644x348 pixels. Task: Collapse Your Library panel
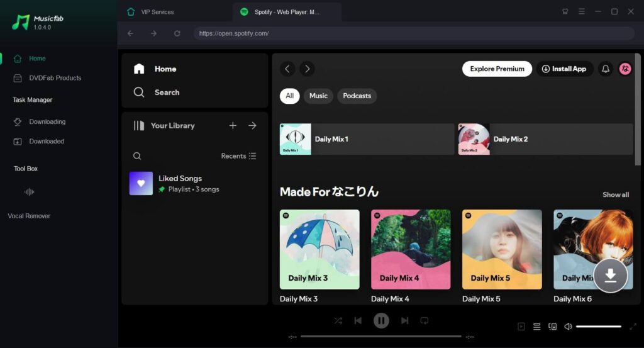pyautogui.click(x=164, y=125)
